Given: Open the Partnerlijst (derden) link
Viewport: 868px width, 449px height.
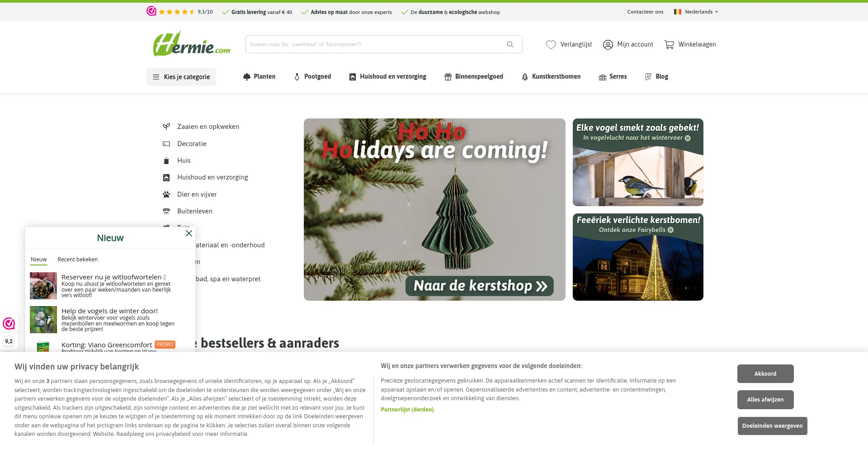Looking at the screenshot, I should pyautogui.click(x=407, y=410).
